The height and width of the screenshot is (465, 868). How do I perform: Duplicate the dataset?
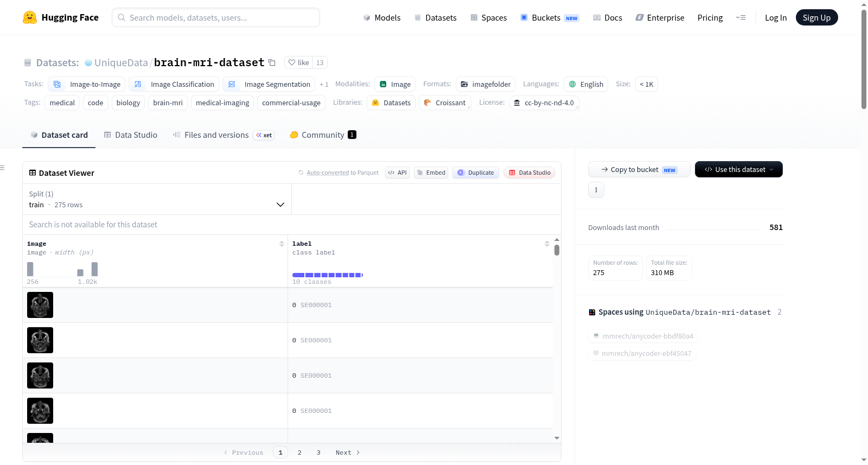click(x=476, y=173)
